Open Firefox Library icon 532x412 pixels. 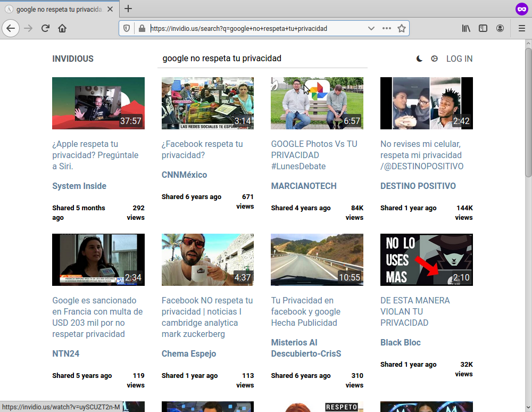click(x=466, y=28)
